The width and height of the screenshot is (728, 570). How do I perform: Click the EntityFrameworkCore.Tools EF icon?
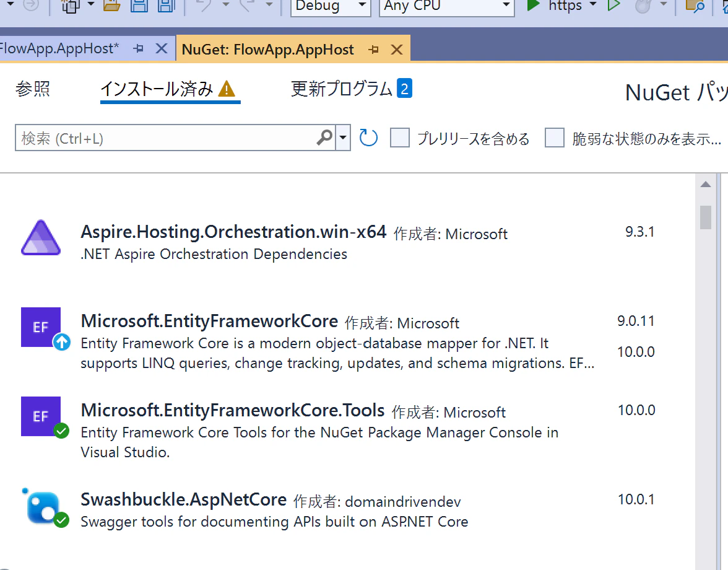(41, 416)
